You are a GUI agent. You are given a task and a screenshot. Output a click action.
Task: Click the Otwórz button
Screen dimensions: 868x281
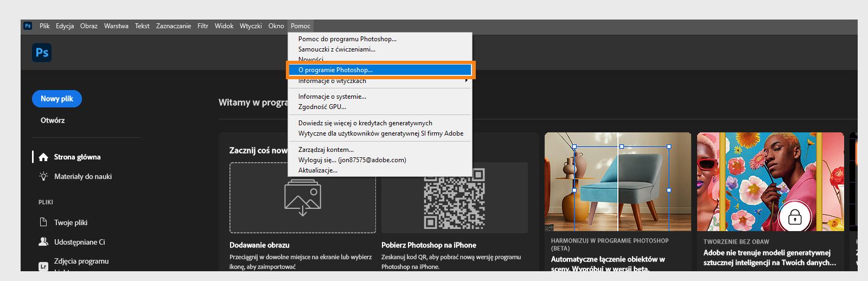(x=53, y=120)
